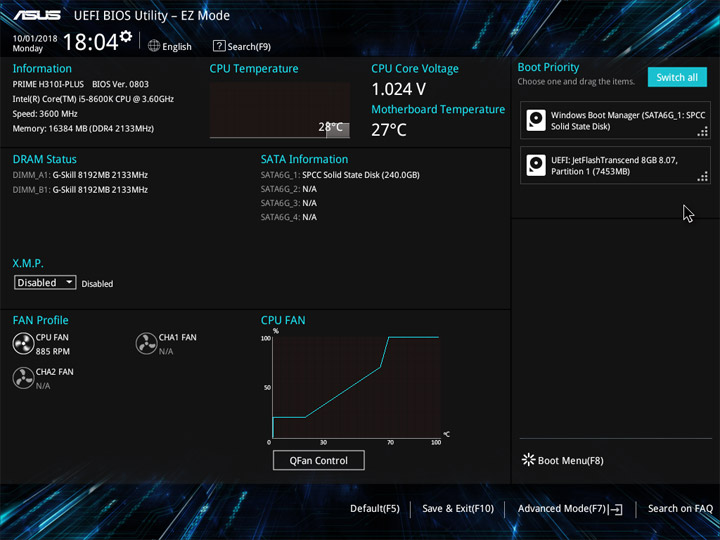
Task: Click PRIME H310I-PLUS model text
Action: coord(48,84)
